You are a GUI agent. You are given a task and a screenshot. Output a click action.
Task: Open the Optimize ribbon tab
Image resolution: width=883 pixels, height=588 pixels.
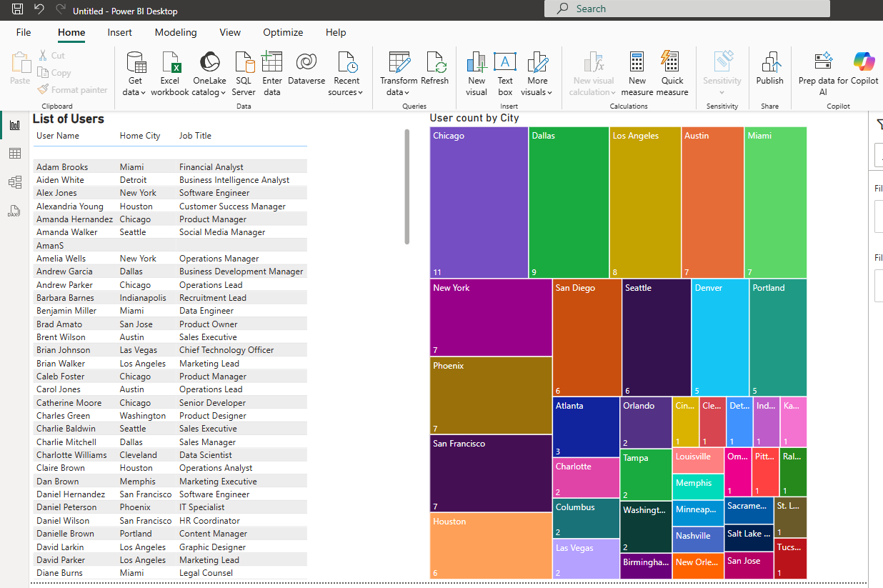click(x=282, y=32)
